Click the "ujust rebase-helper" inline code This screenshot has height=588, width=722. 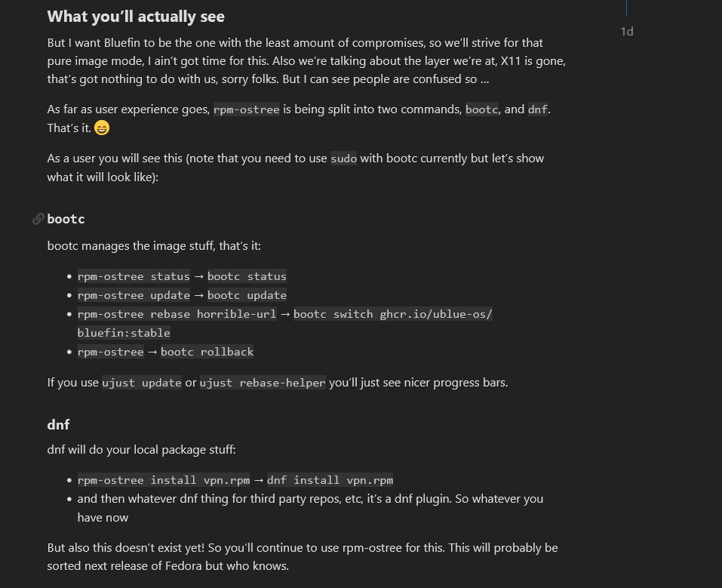pos(263,383)
